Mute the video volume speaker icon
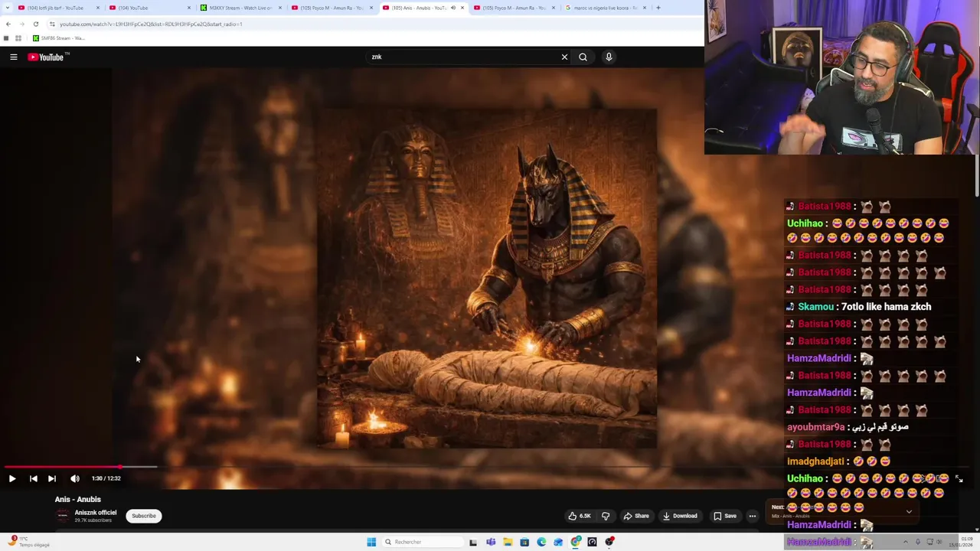 75,478
